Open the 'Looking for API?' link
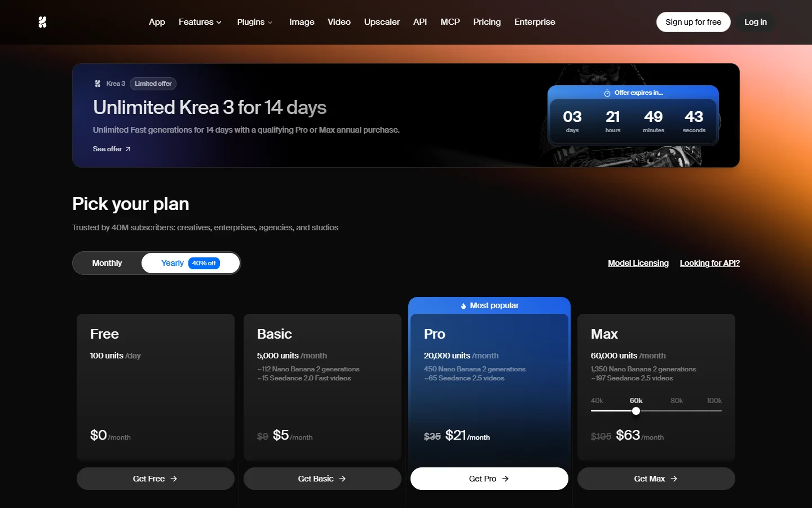 710,263
